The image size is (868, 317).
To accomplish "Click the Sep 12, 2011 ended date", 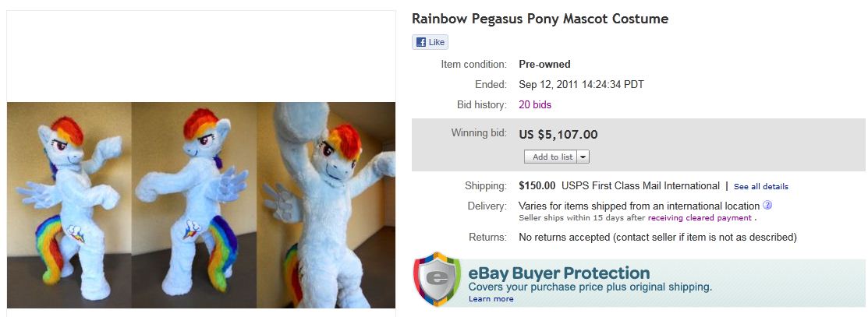I will tap(581, 84).
